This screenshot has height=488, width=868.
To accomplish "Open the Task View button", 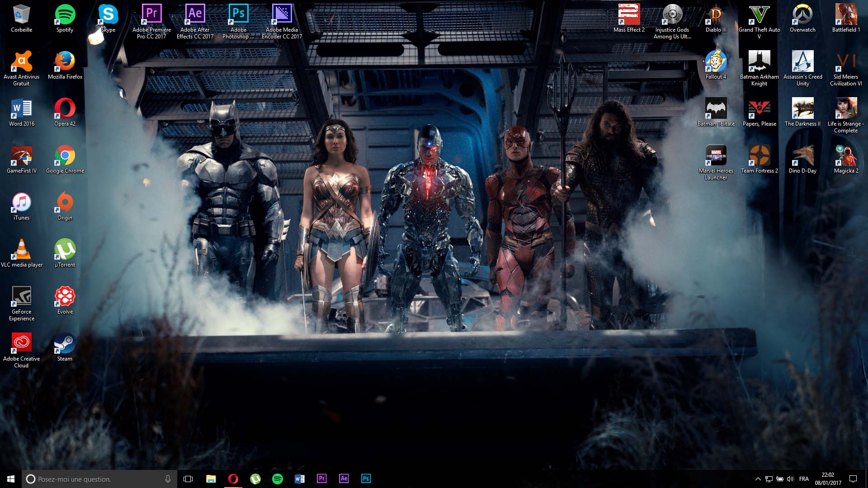I will [x=188, y=479].
